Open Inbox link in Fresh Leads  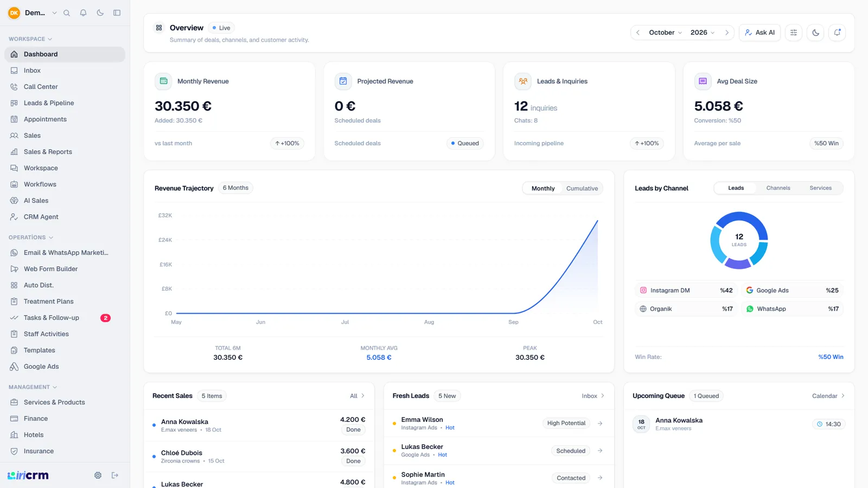(x=593, y=396)
